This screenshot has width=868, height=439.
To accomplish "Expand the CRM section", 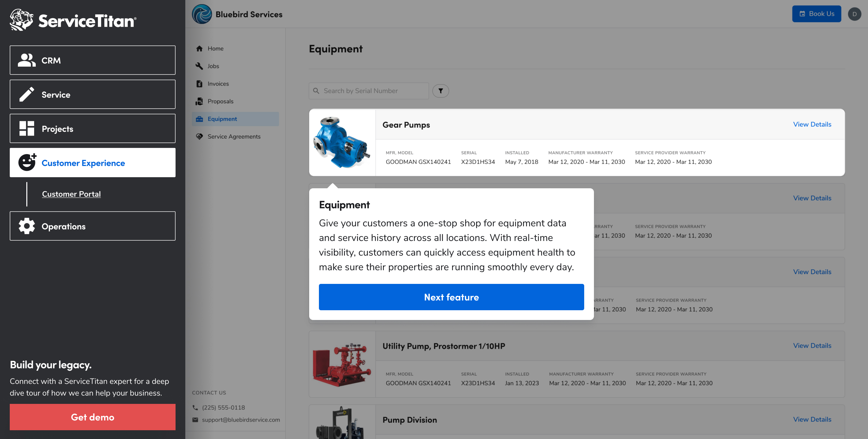I will (92, 60).
